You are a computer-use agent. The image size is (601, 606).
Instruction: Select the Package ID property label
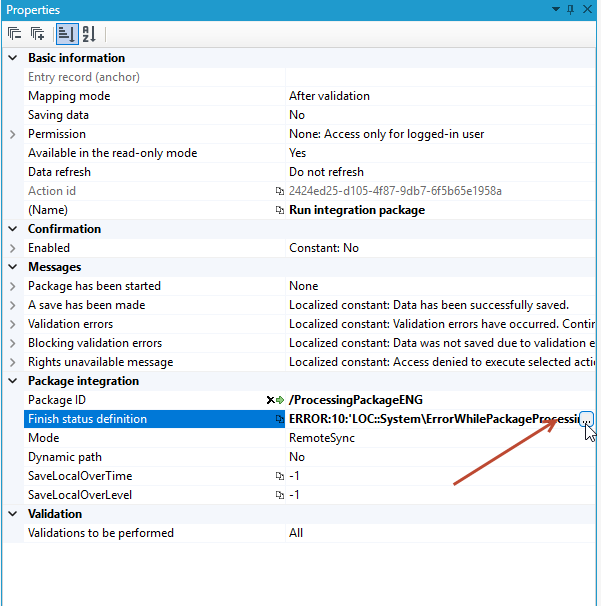click(x=57, y=400)
